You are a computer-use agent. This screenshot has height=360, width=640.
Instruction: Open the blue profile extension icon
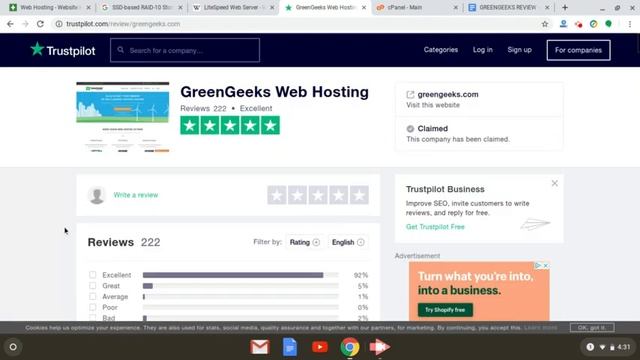pos(563,24)
